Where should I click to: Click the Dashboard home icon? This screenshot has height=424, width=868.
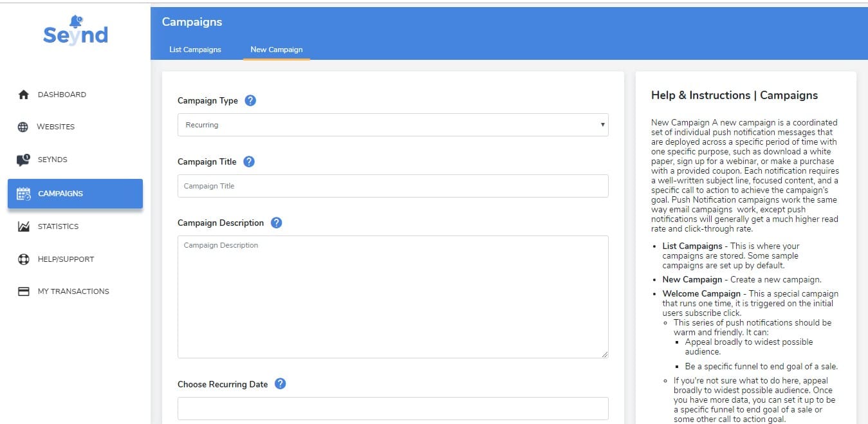(x=24, y=95)
